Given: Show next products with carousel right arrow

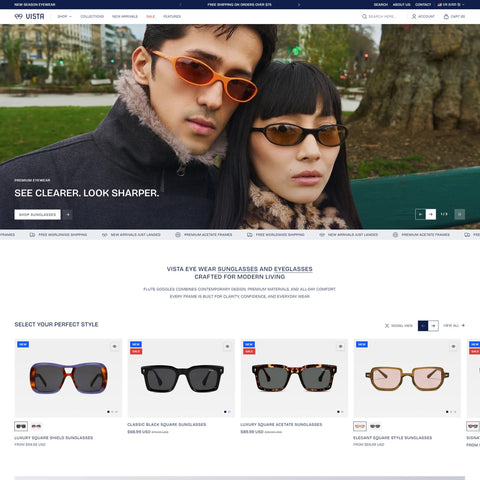Looking at the screenshot, I should (433, 325).
